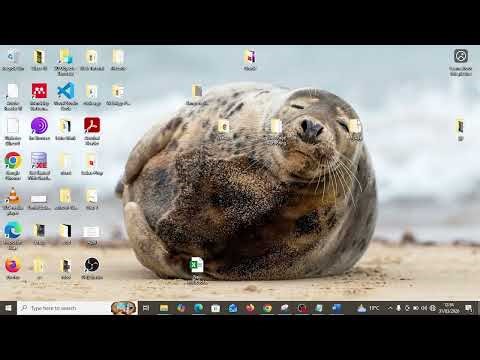
Task: Open Task View from the taskbar
Action: click(x=146, y=308)
